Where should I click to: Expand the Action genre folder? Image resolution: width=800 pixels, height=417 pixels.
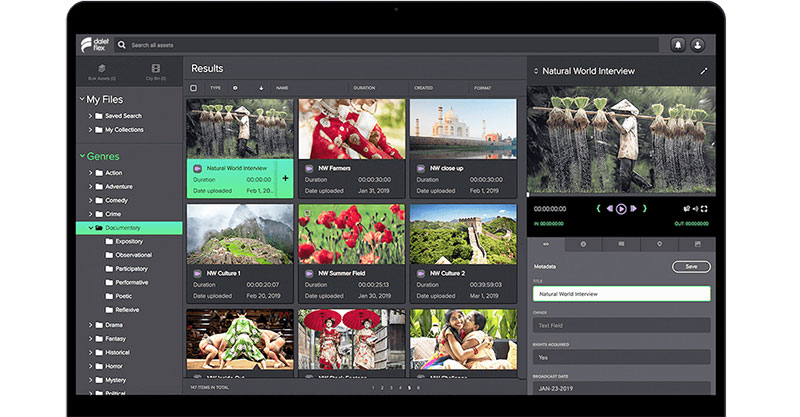tap(90, 173)
